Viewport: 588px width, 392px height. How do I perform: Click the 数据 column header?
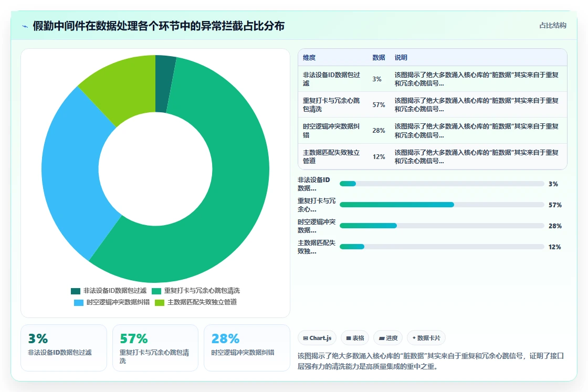[379, 58]
